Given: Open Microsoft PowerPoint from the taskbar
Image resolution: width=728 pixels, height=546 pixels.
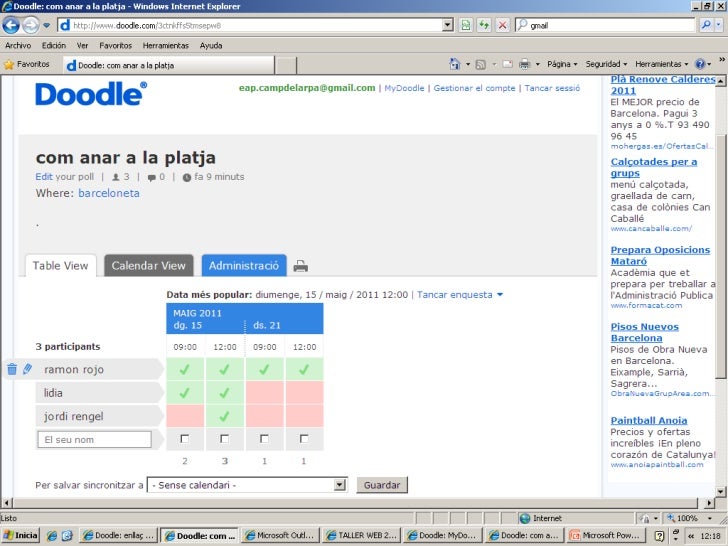Looking at the screenshot, I should (605, 535).
